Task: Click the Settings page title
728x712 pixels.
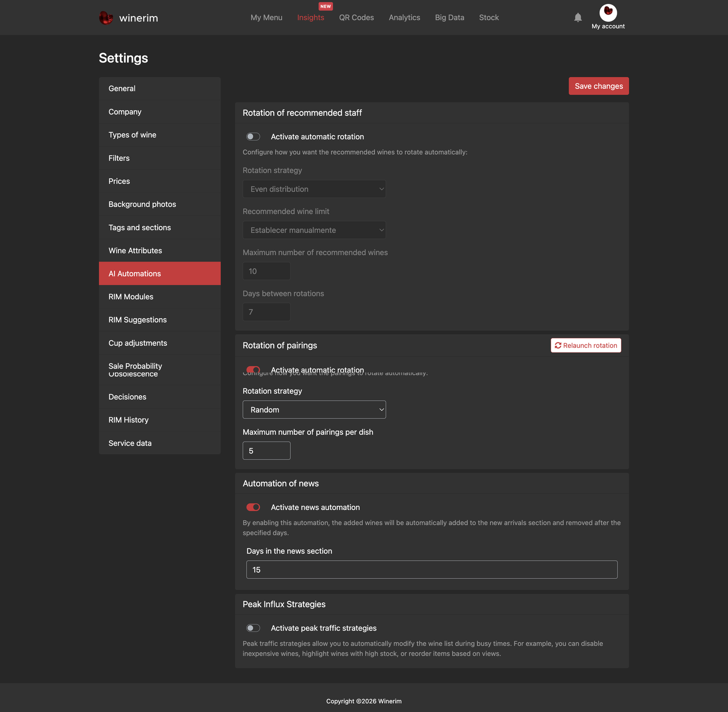Action: 123,58
